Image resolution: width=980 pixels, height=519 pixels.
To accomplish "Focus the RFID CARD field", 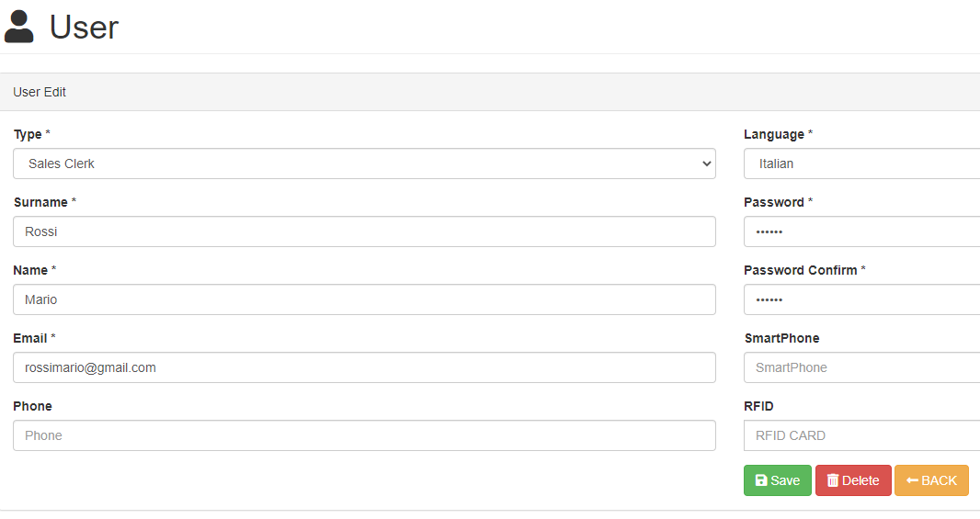I will click(862, 436).
